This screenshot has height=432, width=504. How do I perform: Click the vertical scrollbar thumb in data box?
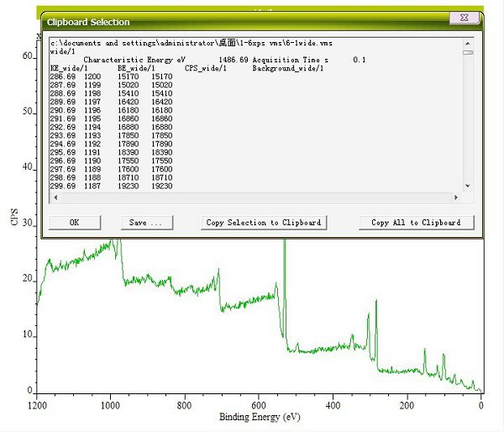click(468, 52)
